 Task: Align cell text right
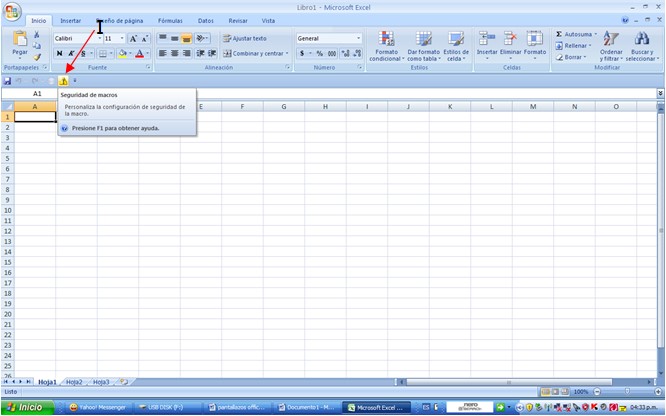(x=186, y=53)
